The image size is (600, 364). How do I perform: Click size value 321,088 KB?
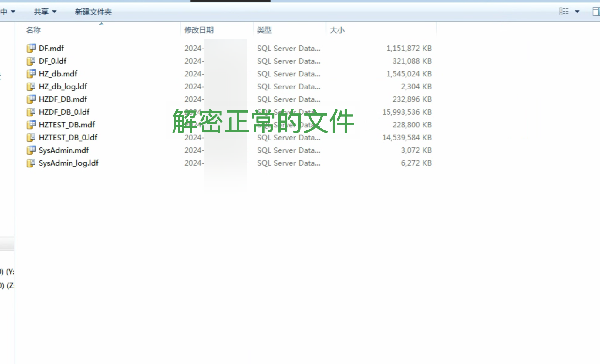pyautogui.click(x=412, y=61)
